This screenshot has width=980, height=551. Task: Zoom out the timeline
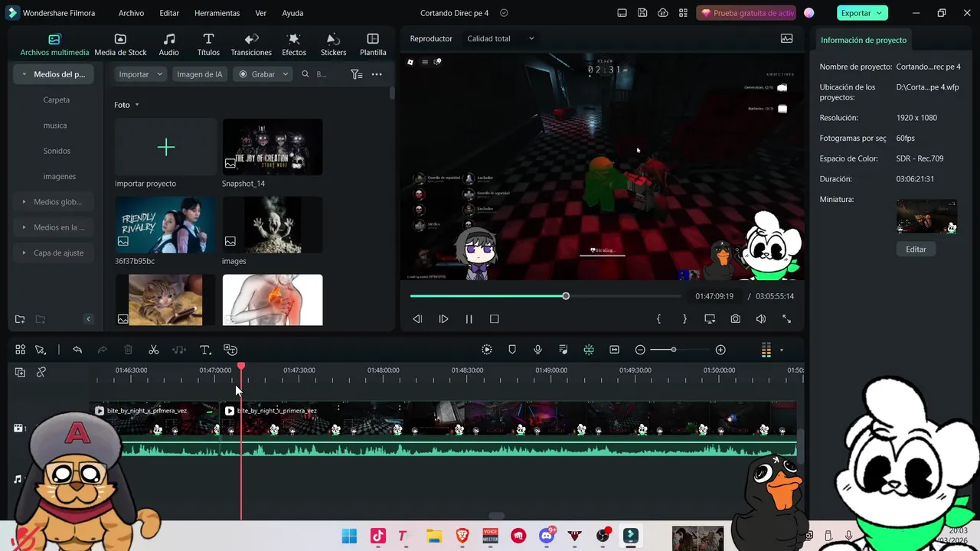(x=640, y=350)
